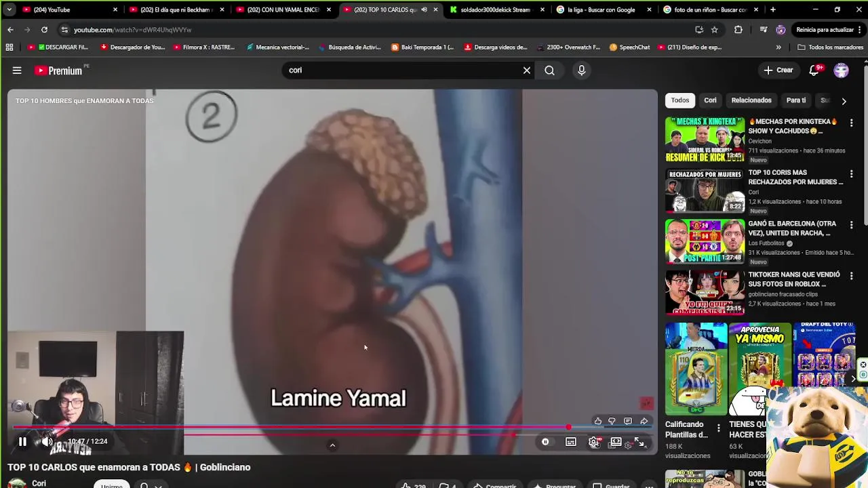This screenshot has width=868, height=488.
Task: Open a new browser tab with plus
Action: pos(772,9)
